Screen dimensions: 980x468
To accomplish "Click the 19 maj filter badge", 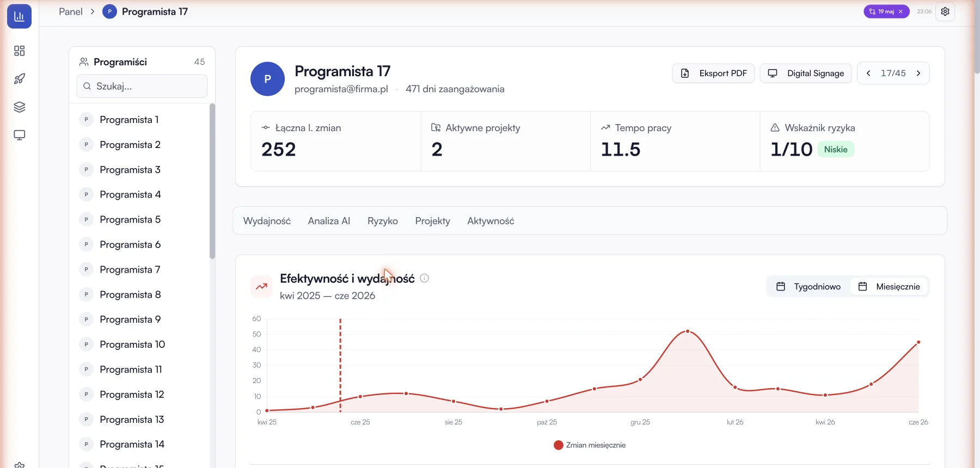I will pos(886,11).
